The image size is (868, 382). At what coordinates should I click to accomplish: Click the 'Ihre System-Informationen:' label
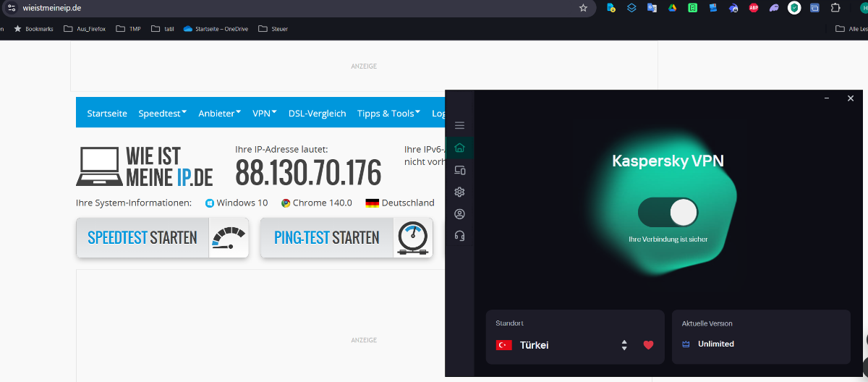point(134,203)
